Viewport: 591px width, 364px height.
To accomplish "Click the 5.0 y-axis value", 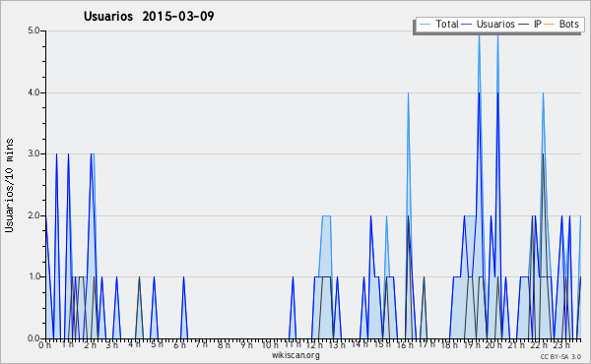I will pos(33,30).
